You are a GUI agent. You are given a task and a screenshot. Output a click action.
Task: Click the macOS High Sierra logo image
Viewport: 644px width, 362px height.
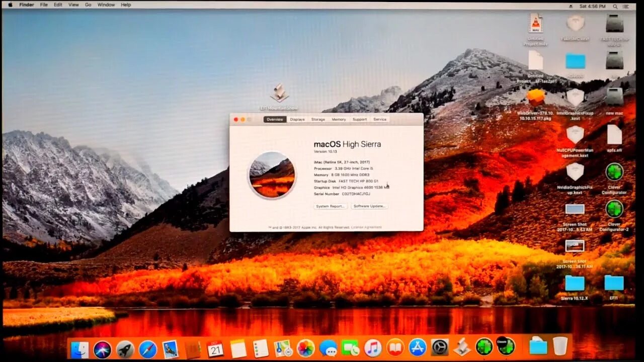[272, 174]
